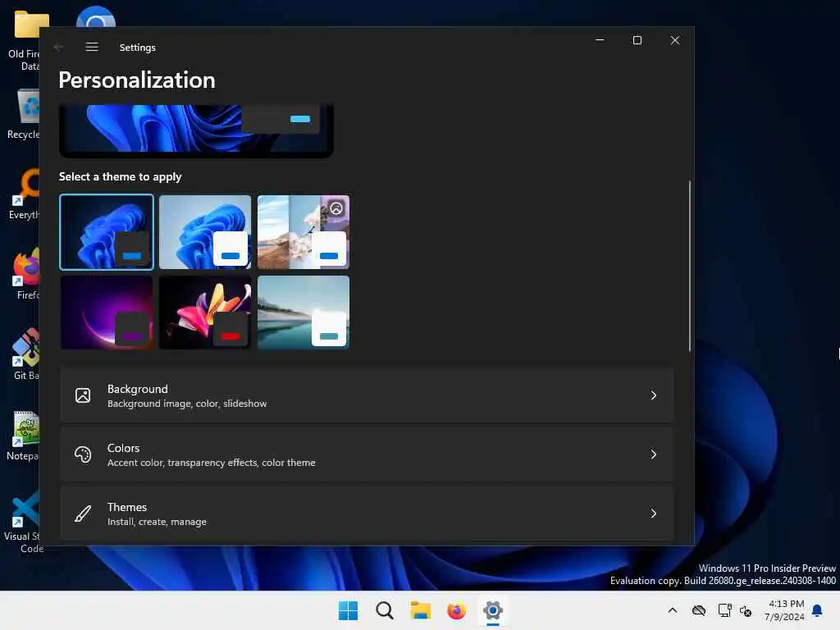Screen dimensions: 840x630
Task: Click the Settings page scrollbar
Action: (689, 267)
